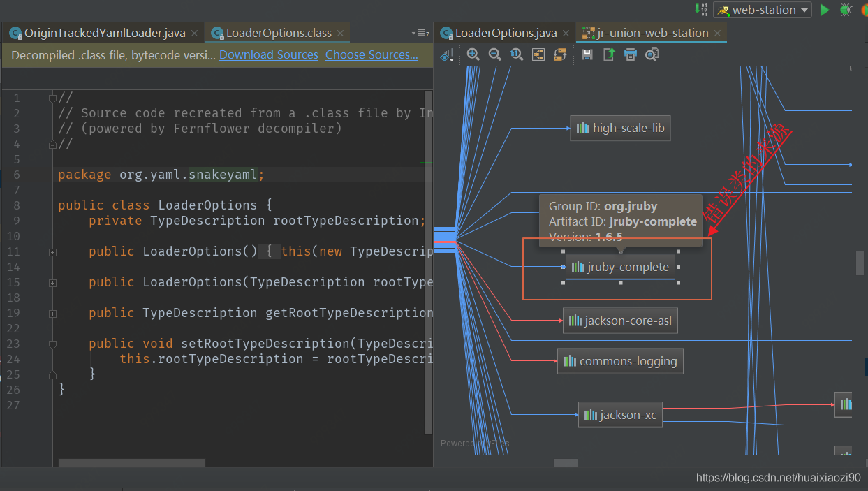The image size is (868, 491).
Task: Click the Download Sources link
Action: [x=268, y=54]
